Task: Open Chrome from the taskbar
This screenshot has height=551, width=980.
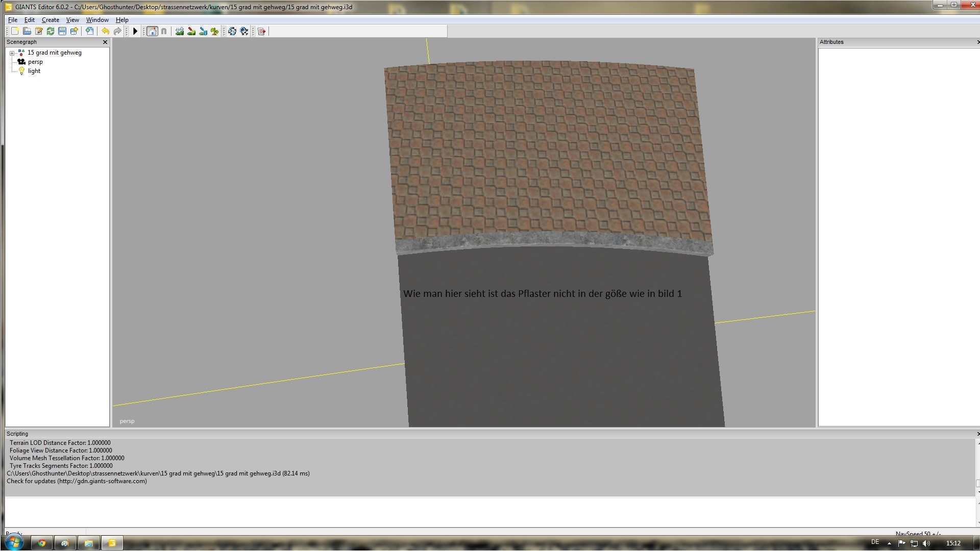Action: coord(42,543)
